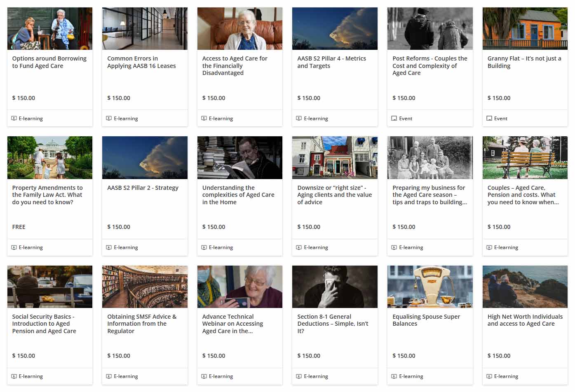
Task: Open Understanding the complexities of Aged Care title
Action: pyautogui.click(x=238, y=195)
